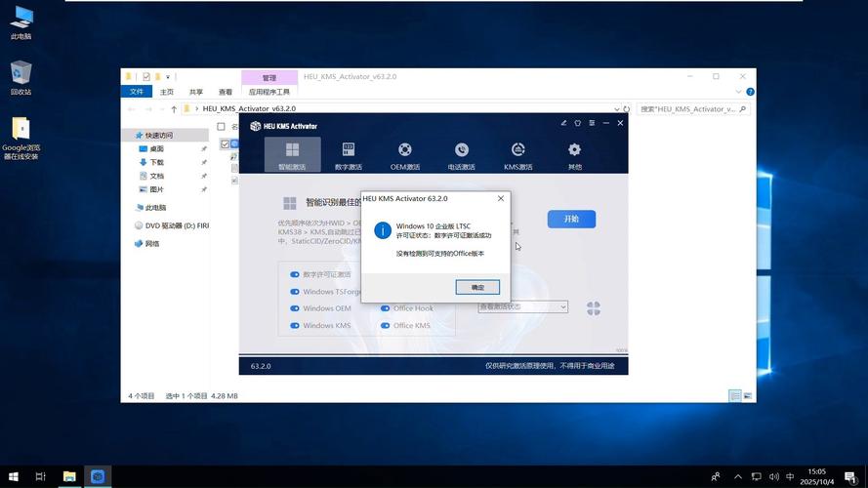Click the pencil icon in the Activator title bar
This screenshot has height=488, width=868.
coord(563,123)
